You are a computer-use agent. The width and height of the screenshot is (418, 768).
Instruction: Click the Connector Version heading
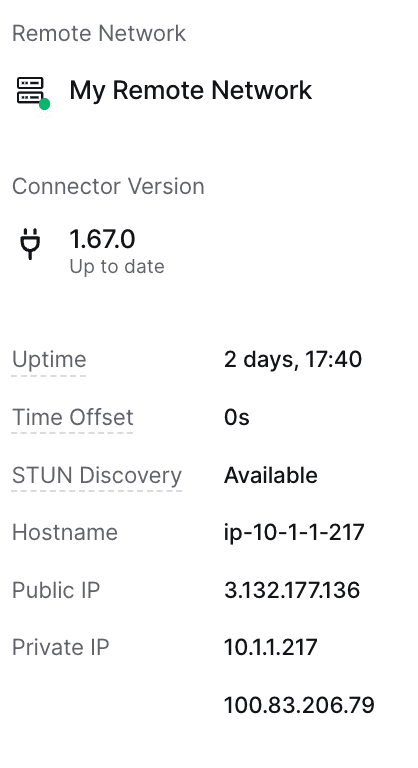(x=108, y=186)
